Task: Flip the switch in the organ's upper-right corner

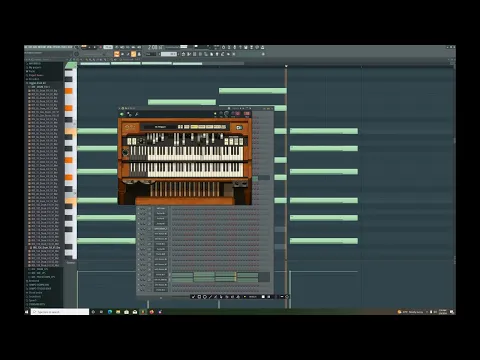Action: tap(239, 128)
